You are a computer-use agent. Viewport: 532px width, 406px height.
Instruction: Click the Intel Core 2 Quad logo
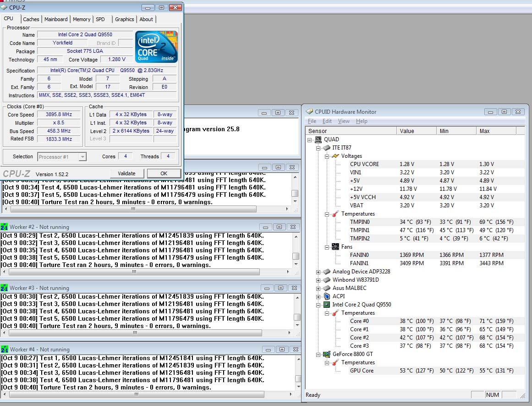click(x=156, y=47)
